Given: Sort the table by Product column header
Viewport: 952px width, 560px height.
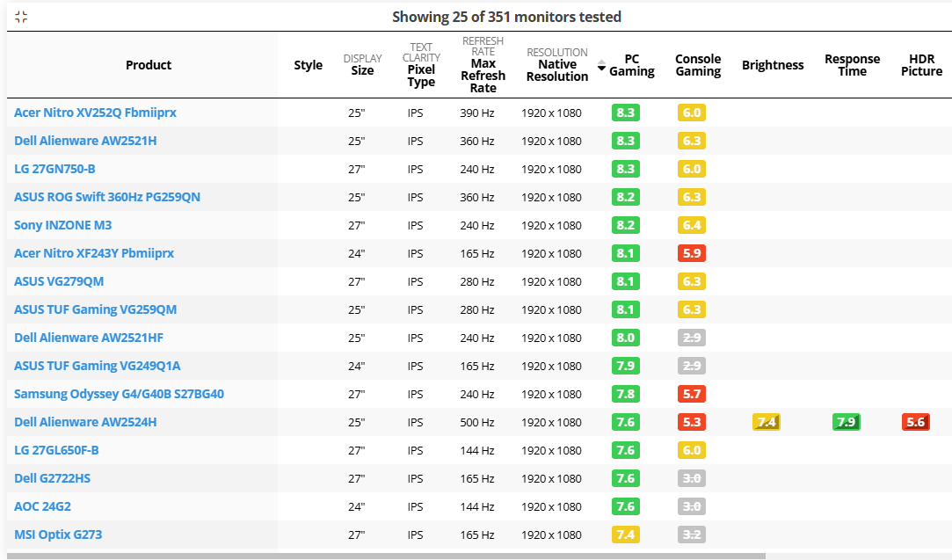Looking at the screenshot, I should coord(149,65).
